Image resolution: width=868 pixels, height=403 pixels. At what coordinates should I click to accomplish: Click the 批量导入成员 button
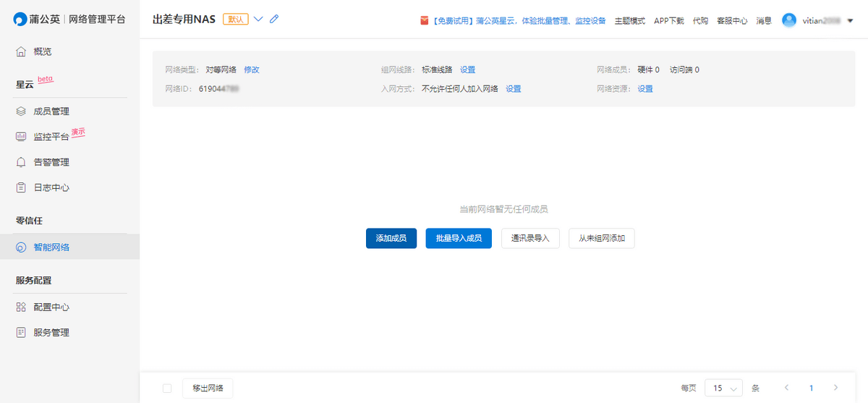(x=459, y=238)
